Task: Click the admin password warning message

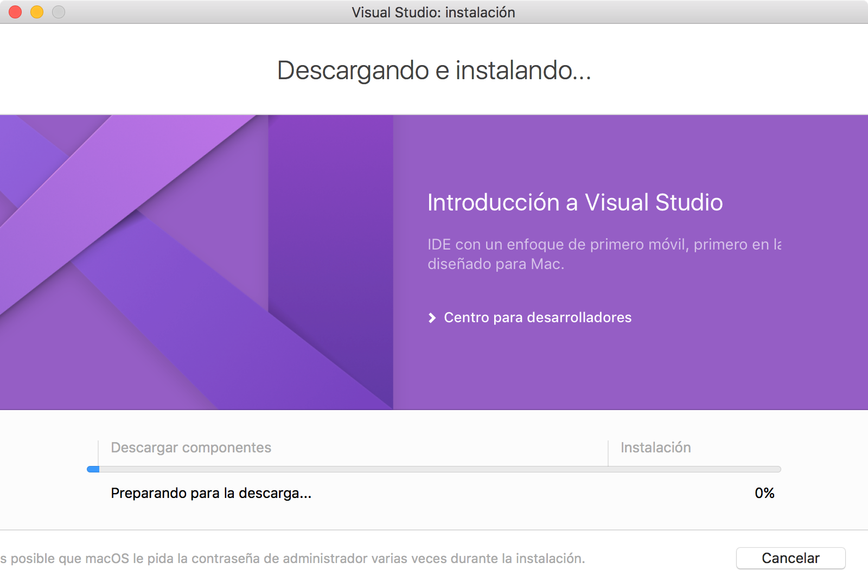Action: (293, 558)
